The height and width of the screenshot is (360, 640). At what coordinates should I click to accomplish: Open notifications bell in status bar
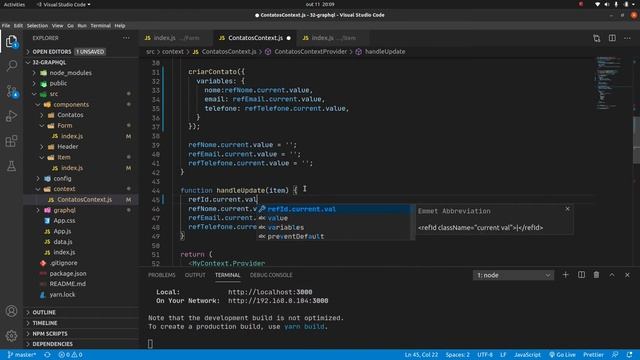(x=630, y=355)
